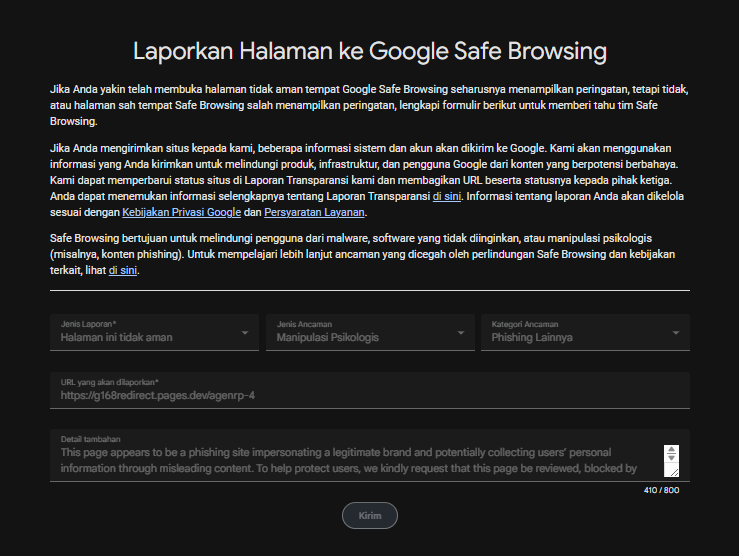Open Kebijakan Privasi Google link

tap(181, 213)
